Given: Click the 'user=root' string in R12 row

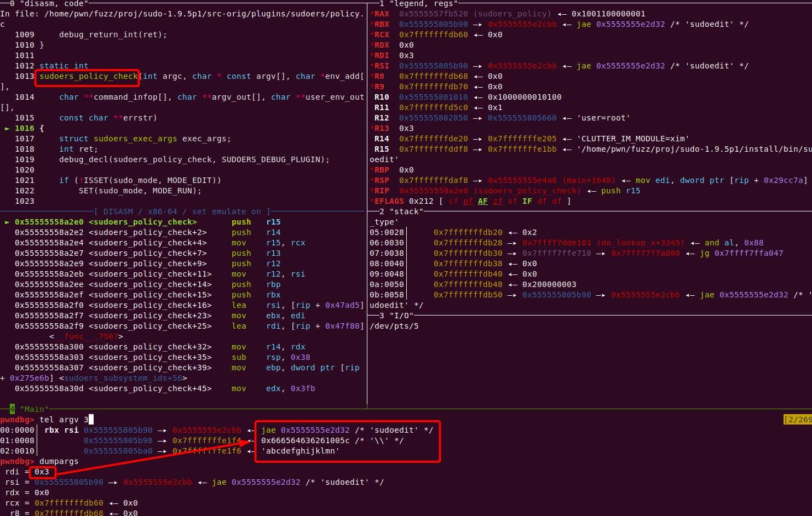Looking at the screenshot, I should coord(603,118).
